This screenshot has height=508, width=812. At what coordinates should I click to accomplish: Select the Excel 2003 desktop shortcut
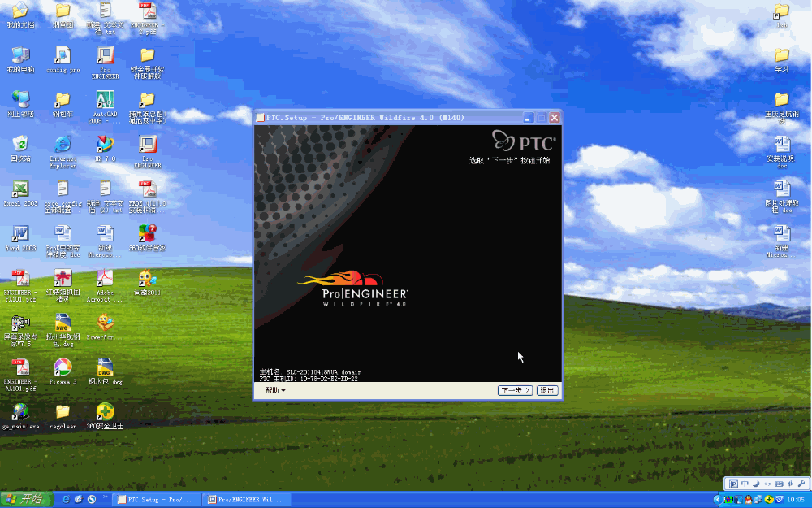click(21, 194)
